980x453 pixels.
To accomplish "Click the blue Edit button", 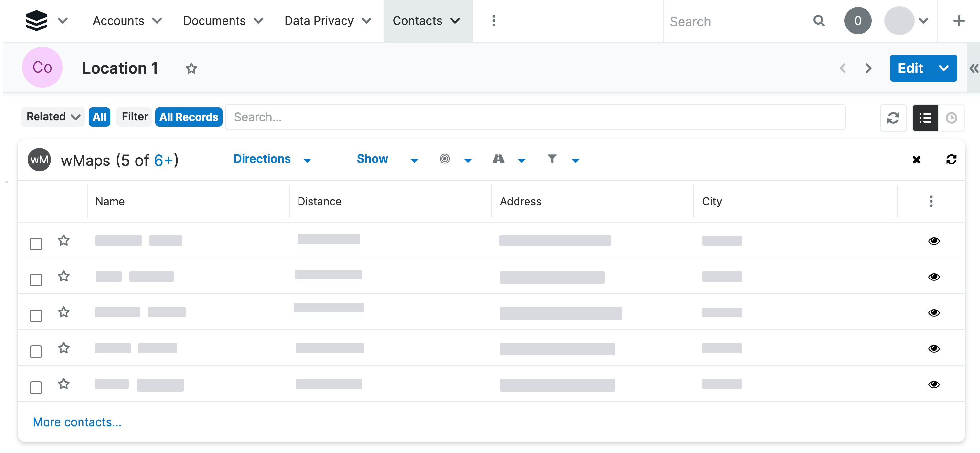I will click(910, 68).
